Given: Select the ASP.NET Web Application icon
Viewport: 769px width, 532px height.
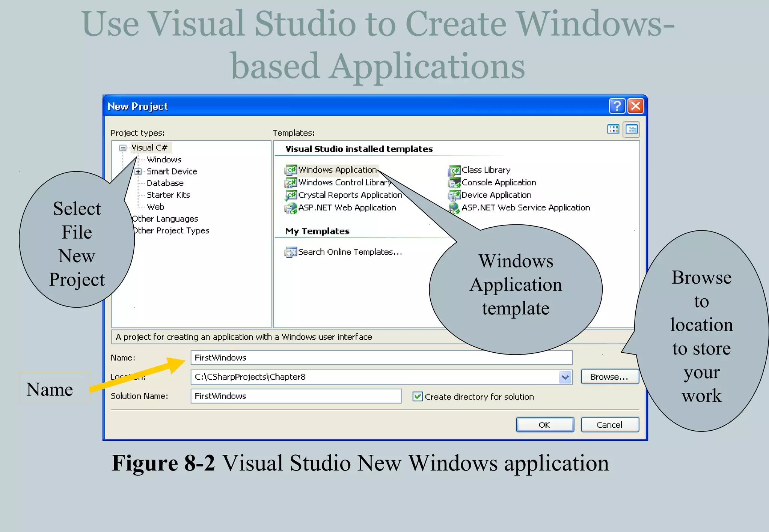Looking at the screenshot, I should (291, 208).
